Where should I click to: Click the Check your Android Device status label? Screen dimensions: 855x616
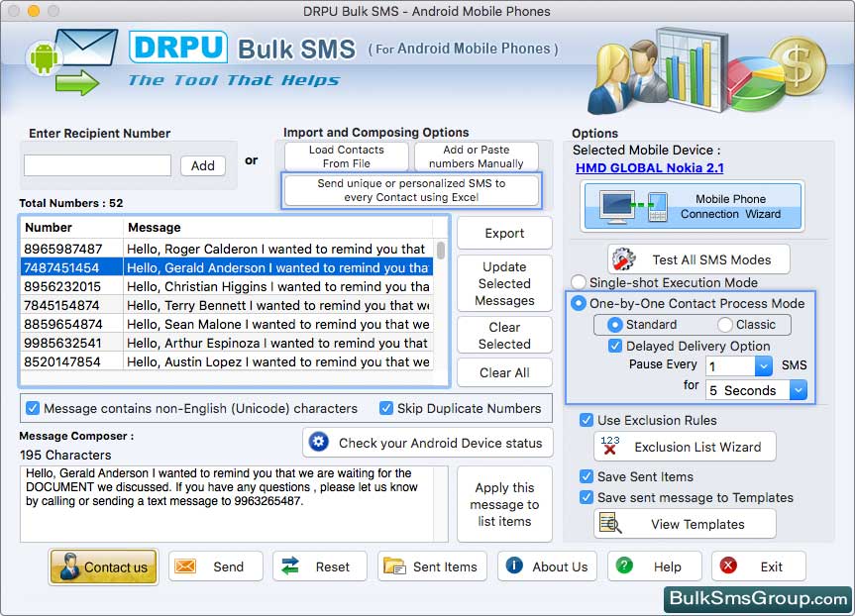(441, 444)
